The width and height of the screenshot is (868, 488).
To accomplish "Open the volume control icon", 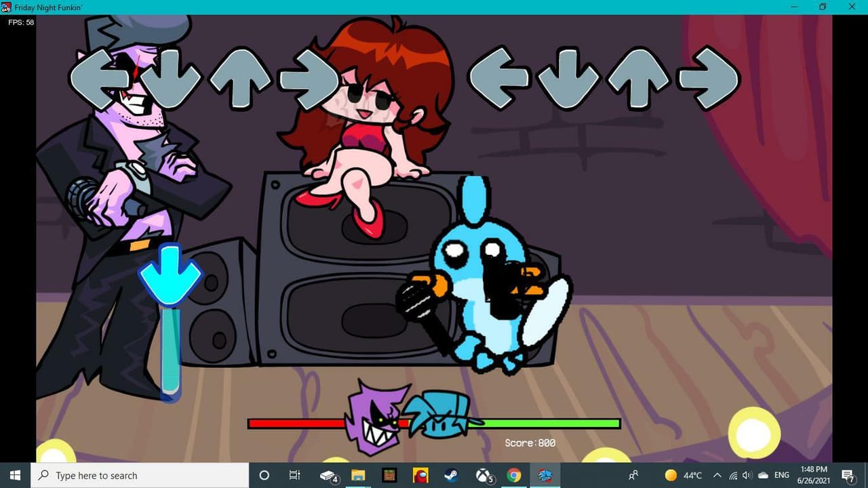I will (x=747, y=475).
